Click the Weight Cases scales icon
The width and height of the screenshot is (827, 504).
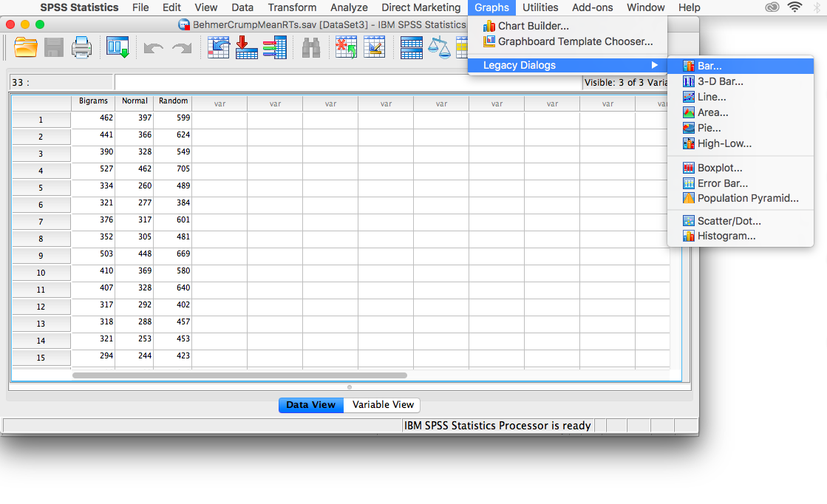click(x=439, y=48)
